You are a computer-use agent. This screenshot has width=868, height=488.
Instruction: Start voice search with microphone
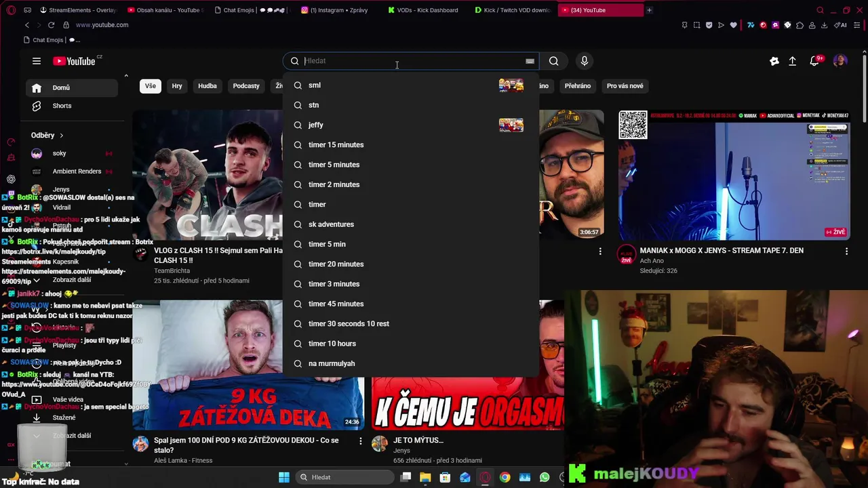tap(585, 61)
